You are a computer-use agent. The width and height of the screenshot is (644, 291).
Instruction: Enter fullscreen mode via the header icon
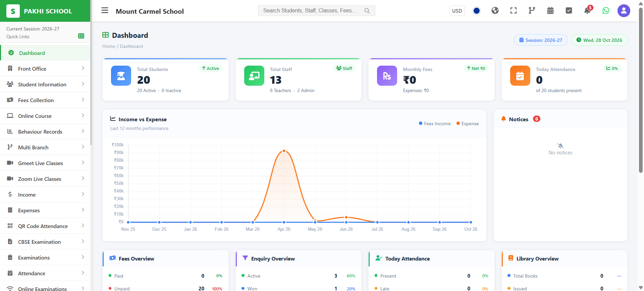(514, 11)
